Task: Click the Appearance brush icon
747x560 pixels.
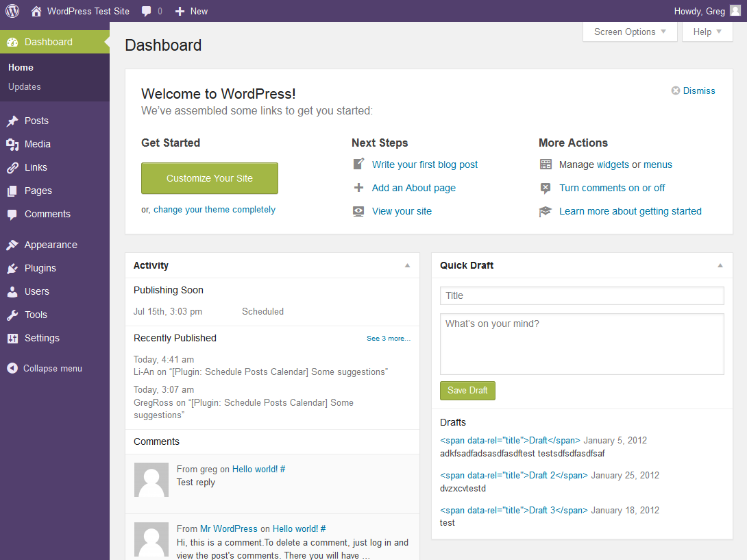Action: 12,245
